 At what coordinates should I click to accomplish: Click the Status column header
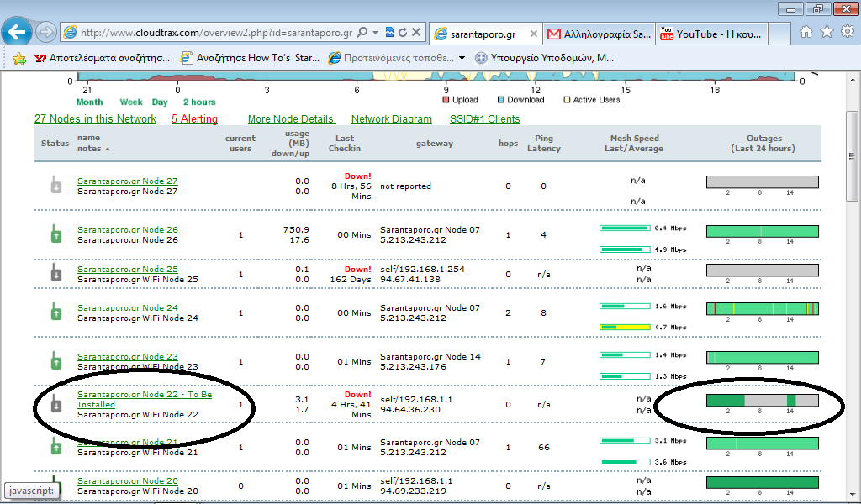[55, 143]
